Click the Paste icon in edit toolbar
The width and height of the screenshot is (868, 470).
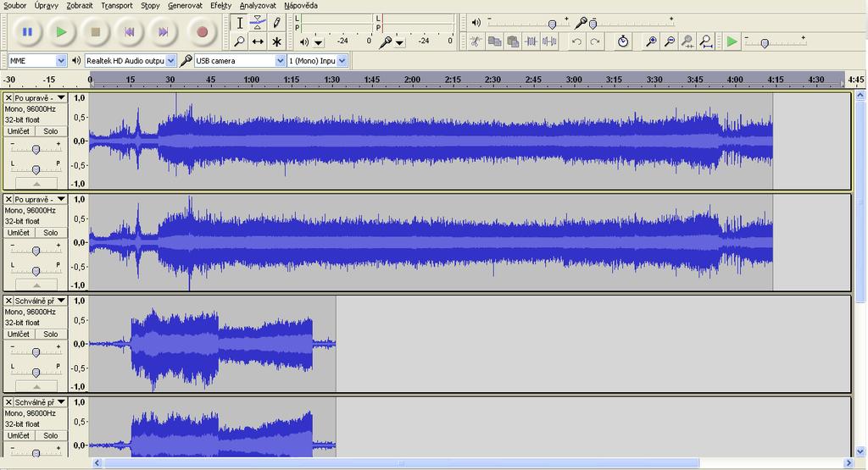(x=513, y=41)
